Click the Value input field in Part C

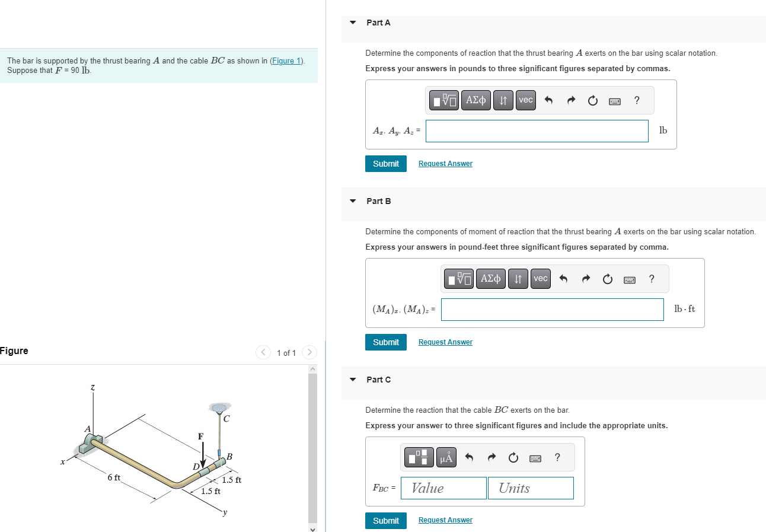pos(443,488)
